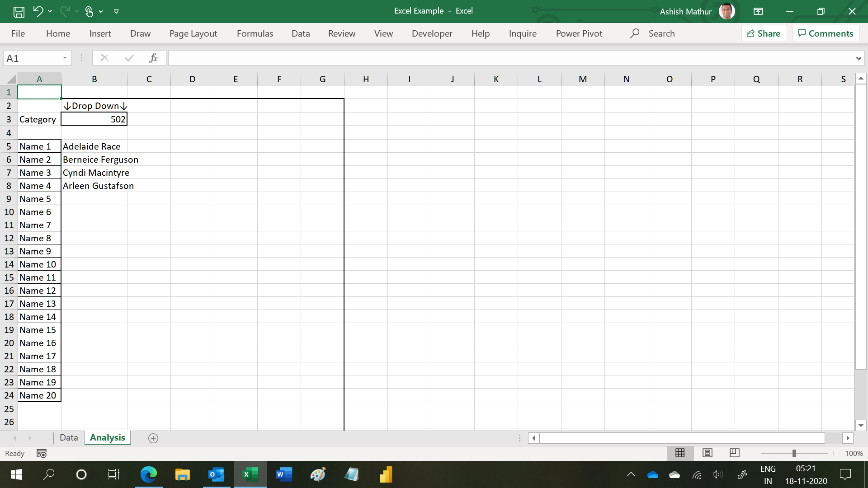Click the Insert Function fx icon

click(x=153, y=58)
